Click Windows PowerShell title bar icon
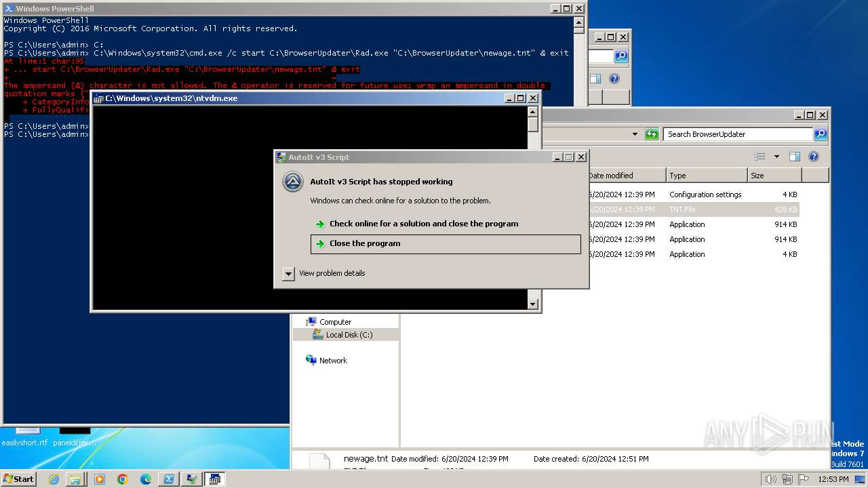Image resolution: width=868 pixels, height=488 pixels. point(9,9)
